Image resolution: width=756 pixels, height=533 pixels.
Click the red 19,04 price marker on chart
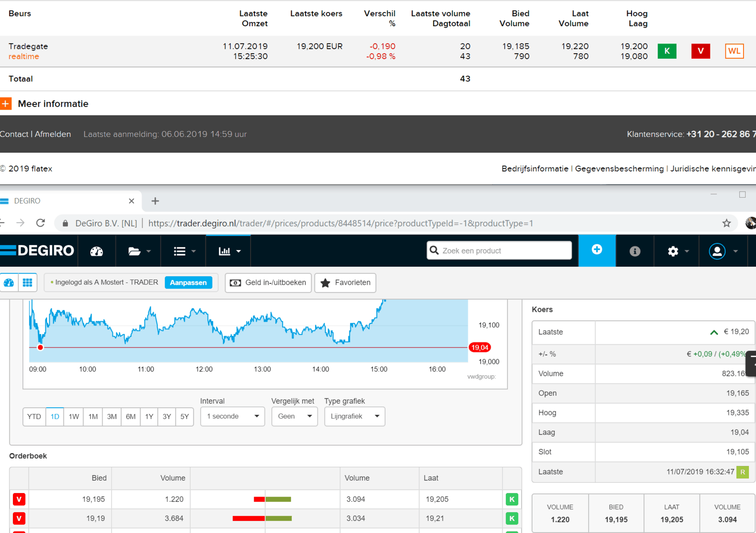pos(480,348)
